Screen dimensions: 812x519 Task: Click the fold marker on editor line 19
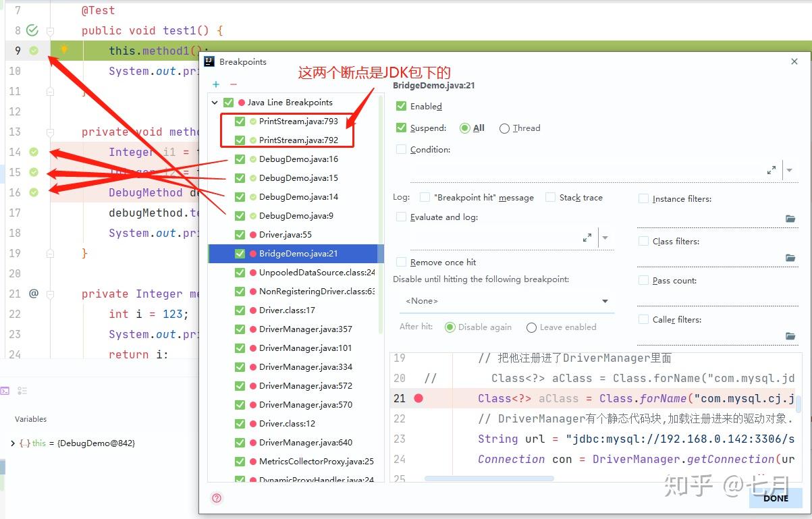[x=50, y=253]
